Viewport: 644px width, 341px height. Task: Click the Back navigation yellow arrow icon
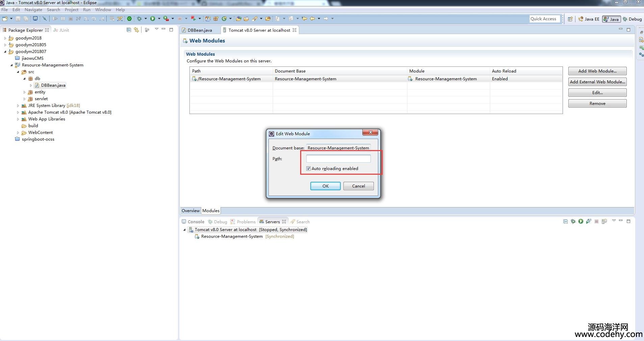point(312,19)
